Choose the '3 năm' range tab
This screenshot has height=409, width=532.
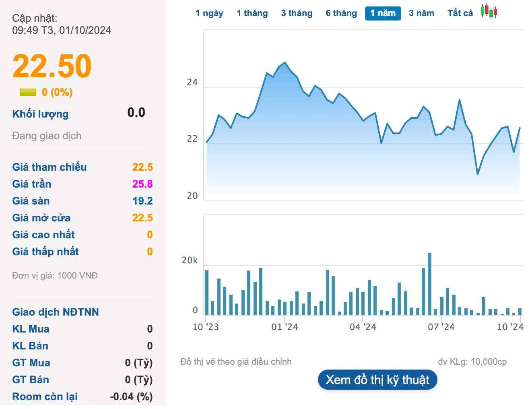[x=421, y=13]
